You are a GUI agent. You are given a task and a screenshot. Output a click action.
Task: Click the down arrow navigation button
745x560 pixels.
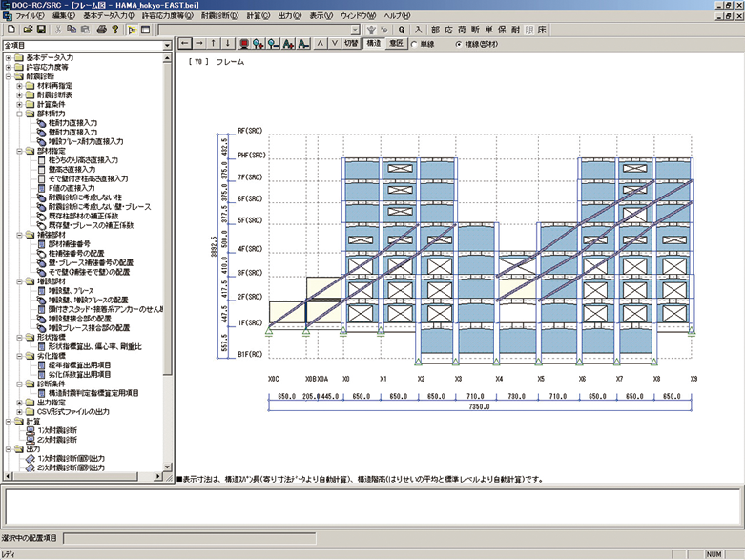click(228, 44)
